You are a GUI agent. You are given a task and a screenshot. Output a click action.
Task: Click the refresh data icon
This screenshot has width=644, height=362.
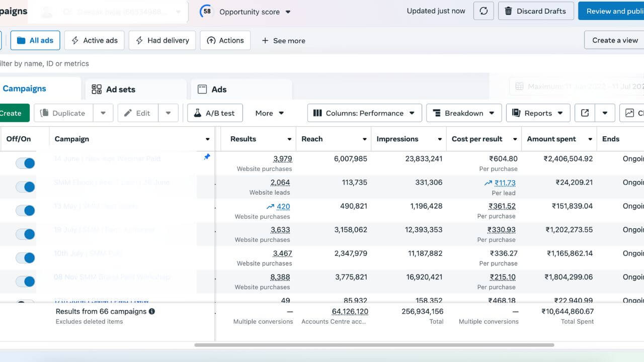click(x=484, y=11)
